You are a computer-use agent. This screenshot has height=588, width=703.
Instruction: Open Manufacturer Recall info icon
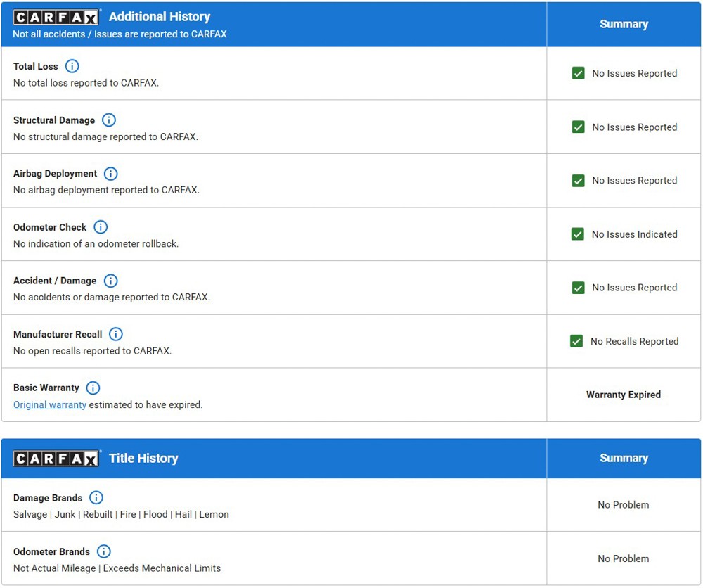click(x=116, y=334)
